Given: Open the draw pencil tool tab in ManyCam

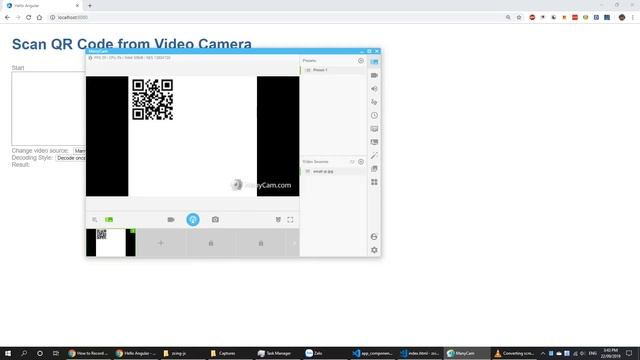Looking at the screenshot, I should click(x=374, y=156).
